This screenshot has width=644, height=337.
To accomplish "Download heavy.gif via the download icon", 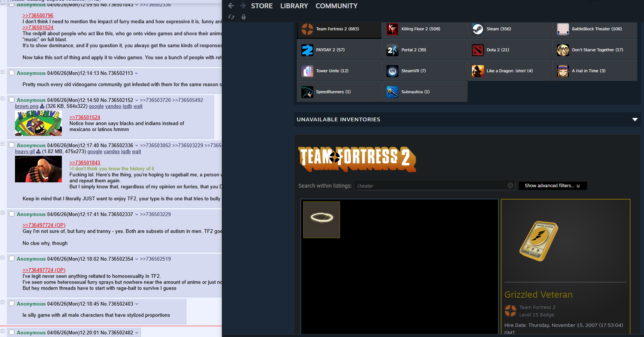I will click(38, 152).
